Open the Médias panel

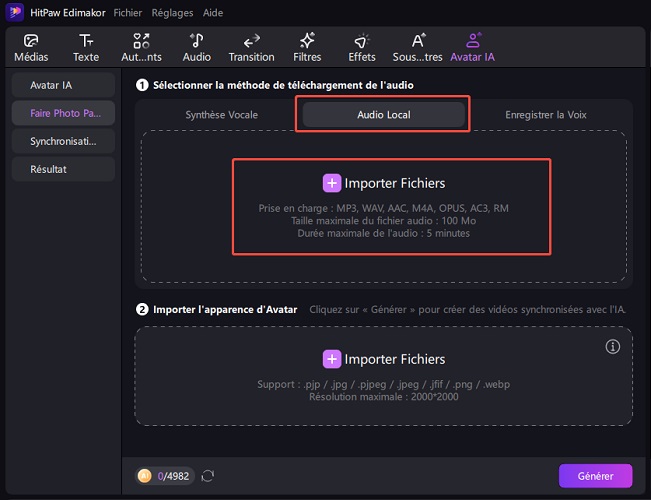click(30, 47)
